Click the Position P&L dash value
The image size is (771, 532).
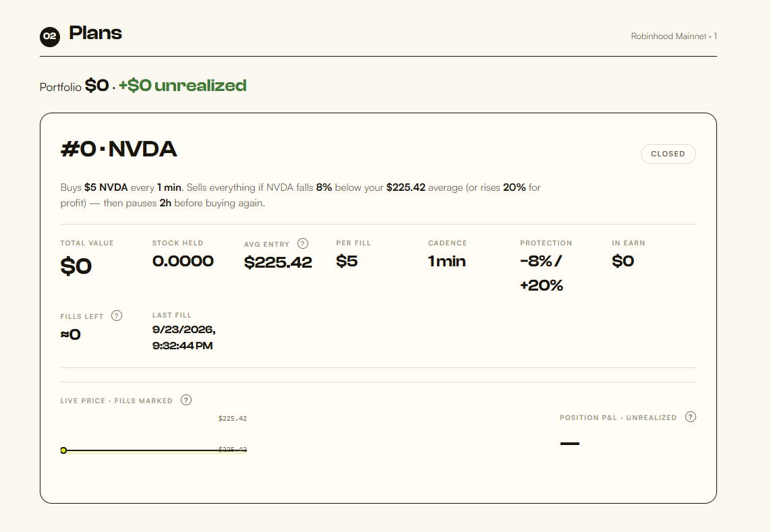[x=570, y=444]
